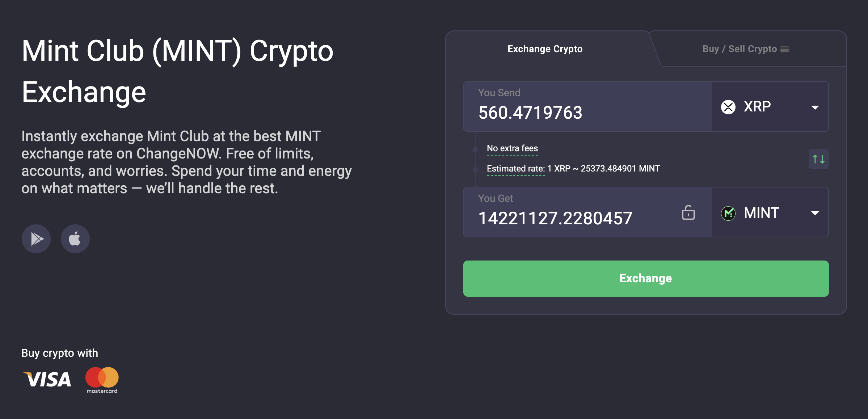This screenshot has width=868, height=419.
Task: Click the Visa logo
Action: [x=47, y=380]
